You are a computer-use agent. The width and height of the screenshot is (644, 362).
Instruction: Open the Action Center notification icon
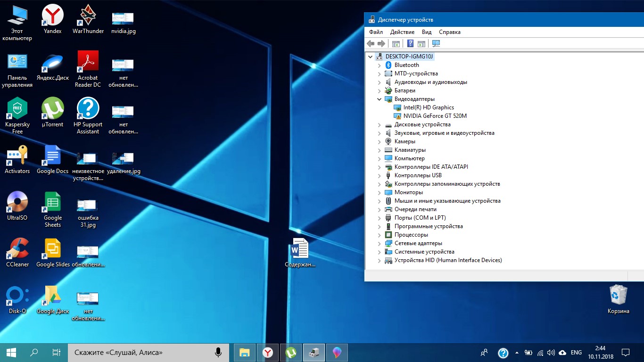coord(626,352)
